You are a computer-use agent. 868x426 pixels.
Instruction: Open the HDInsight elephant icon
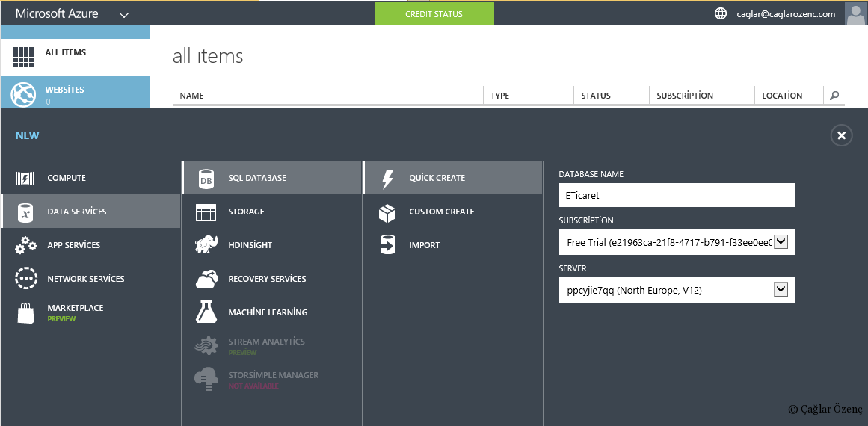pyautogui.click(x=206, y=245)
